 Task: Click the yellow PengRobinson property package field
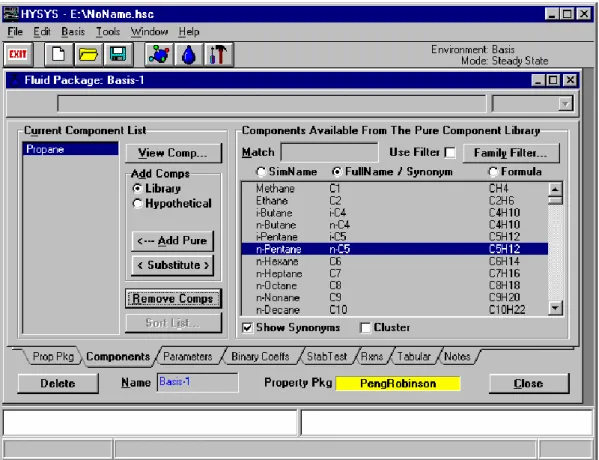point(398,384)
